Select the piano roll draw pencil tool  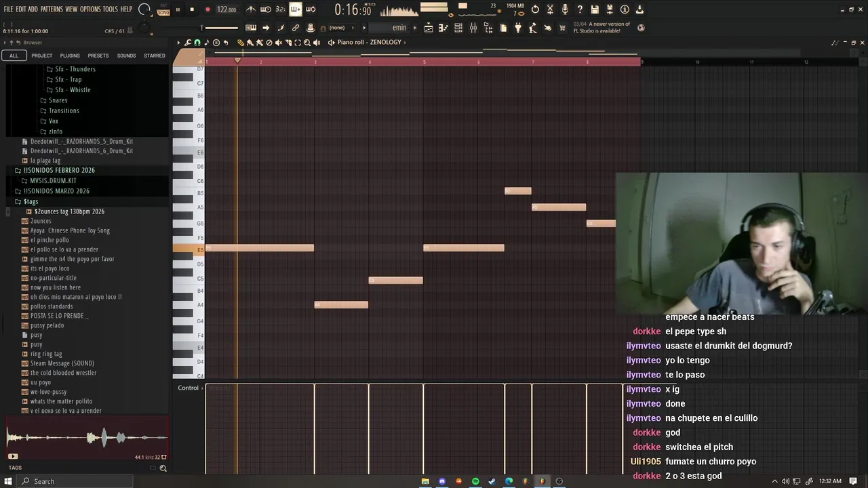241,43
